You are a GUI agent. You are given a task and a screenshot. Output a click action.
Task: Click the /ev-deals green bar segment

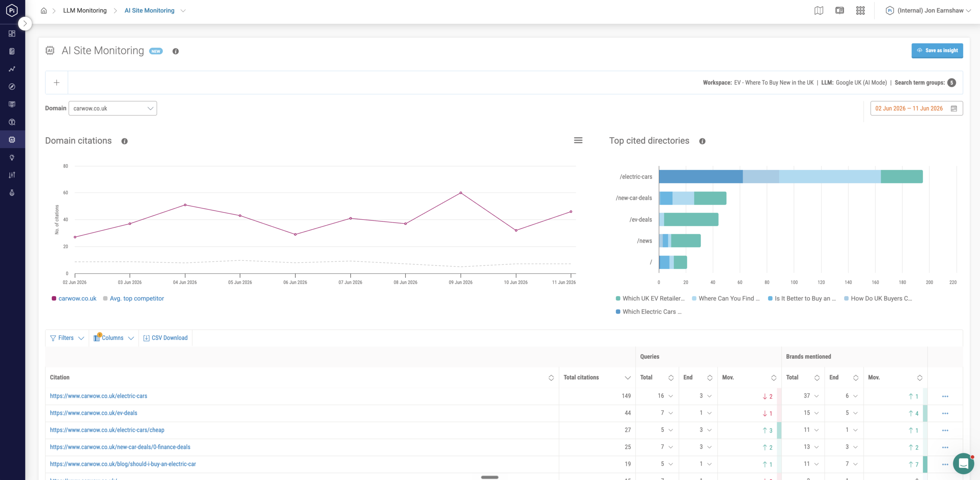(691, 220)
